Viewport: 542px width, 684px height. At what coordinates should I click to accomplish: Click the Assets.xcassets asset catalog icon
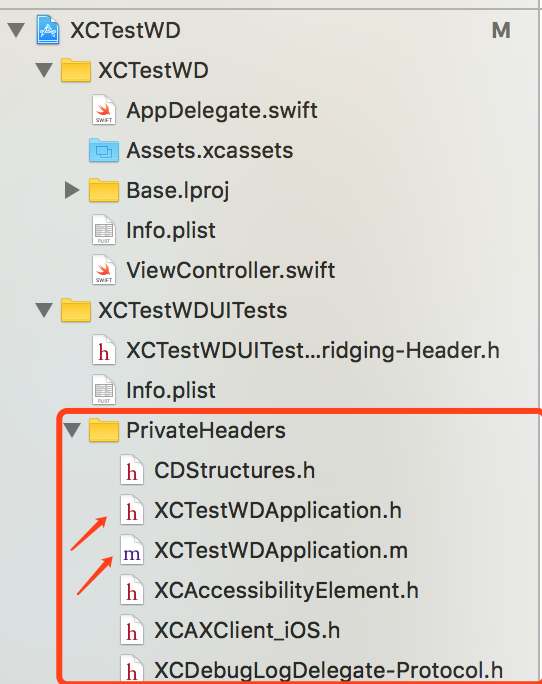click(103, 150)
